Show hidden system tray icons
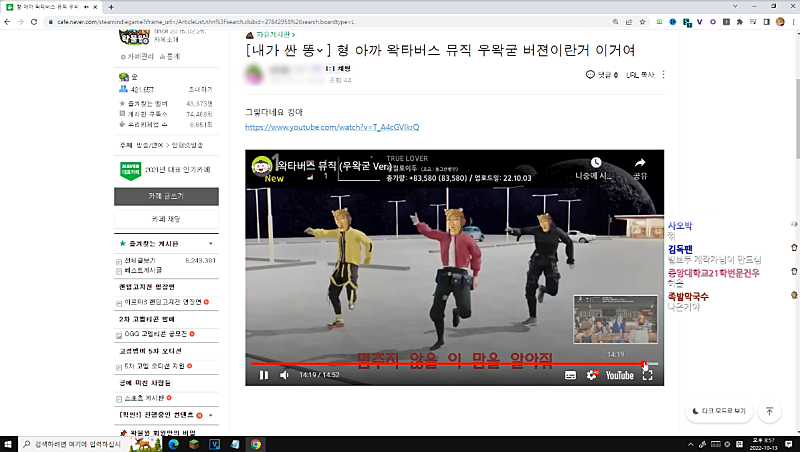The height and width of the screenshot is (452, 800). [690, 444]
